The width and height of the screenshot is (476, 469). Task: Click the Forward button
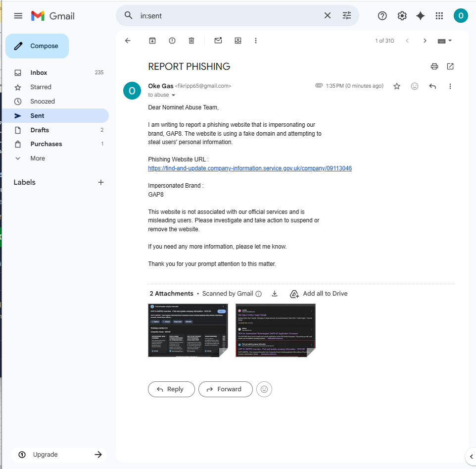point(225,389)
